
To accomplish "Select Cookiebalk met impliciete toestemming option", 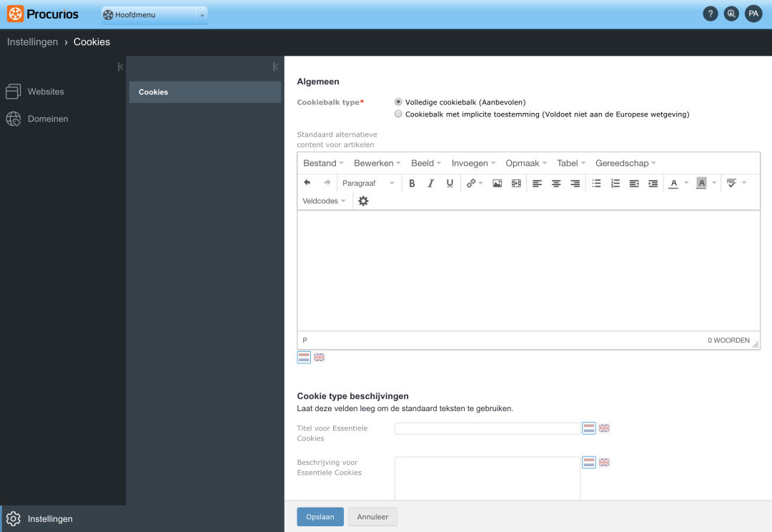I will coord(398,114).
